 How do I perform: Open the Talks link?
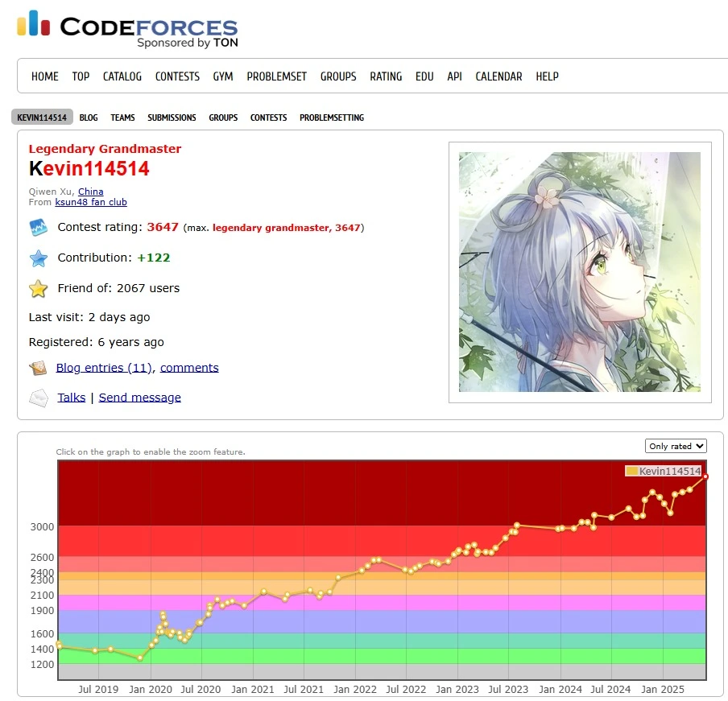[72, 398]
